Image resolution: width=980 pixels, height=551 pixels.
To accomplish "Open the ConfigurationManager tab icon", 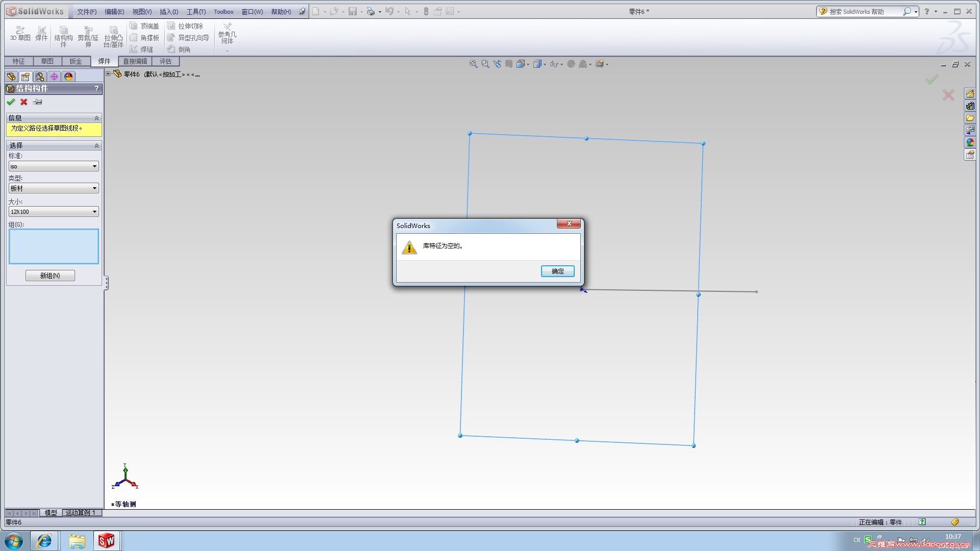I will pos(40,77).
